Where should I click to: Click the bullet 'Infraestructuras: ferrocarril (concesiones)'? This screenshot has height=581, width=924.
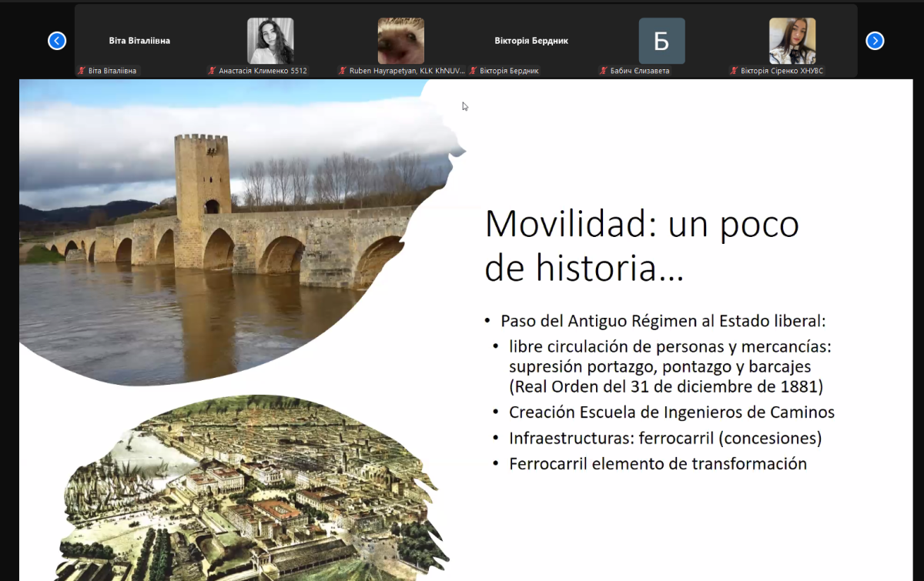[x=665, y=438]
